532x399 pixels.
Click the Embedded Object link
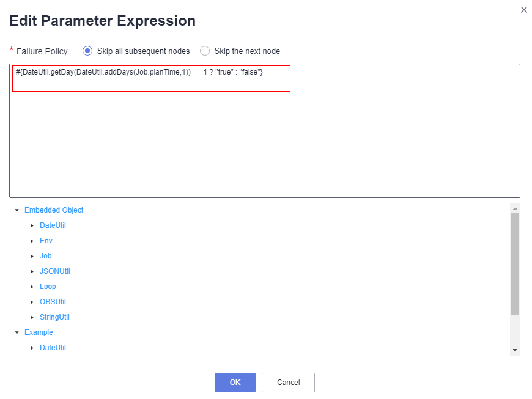coord(54,210)
